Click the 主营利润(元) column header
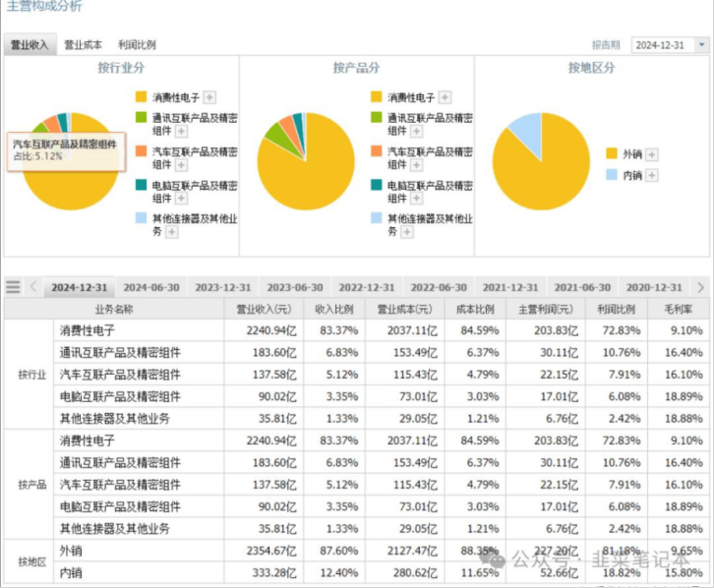Screen dimensions: 714x588 click(546, 309)
